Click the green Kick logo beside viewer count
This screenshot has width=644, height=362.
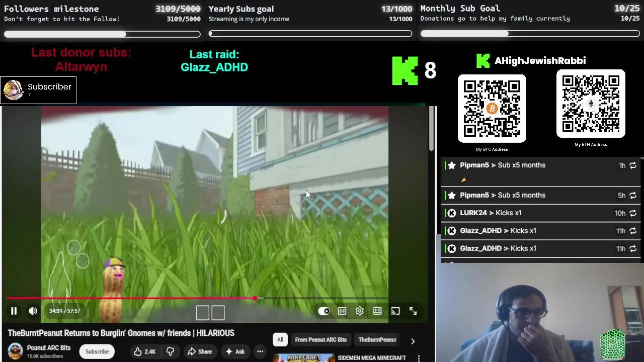tap(405, 70)
